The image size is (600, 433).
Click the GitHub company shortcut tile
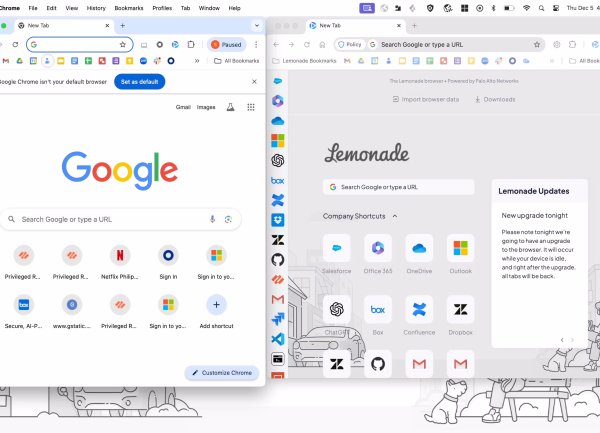pos(378,364)
